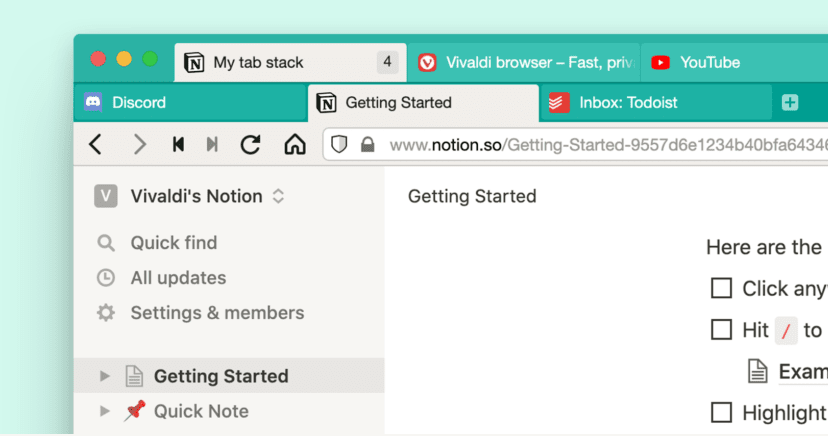Click the Getting Started breadcrumb title
Screen dimensions: 828x436
click(472, 196)
